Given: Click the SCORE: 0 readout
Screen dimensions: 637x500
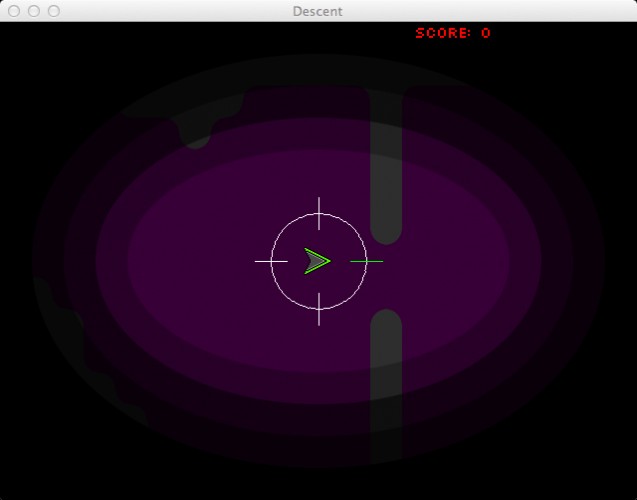Looking at the screenshot, I should tap(453, 33).
